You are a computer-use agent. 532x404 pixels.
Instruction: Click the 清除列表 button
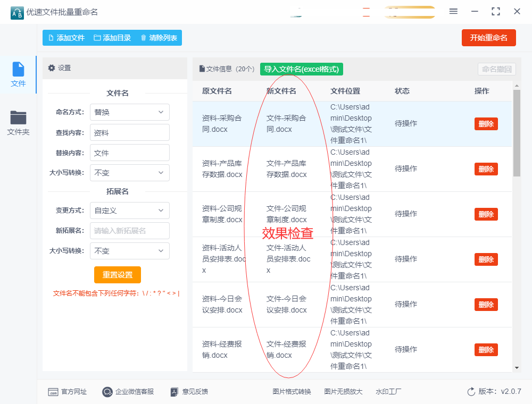pos(159,38)
